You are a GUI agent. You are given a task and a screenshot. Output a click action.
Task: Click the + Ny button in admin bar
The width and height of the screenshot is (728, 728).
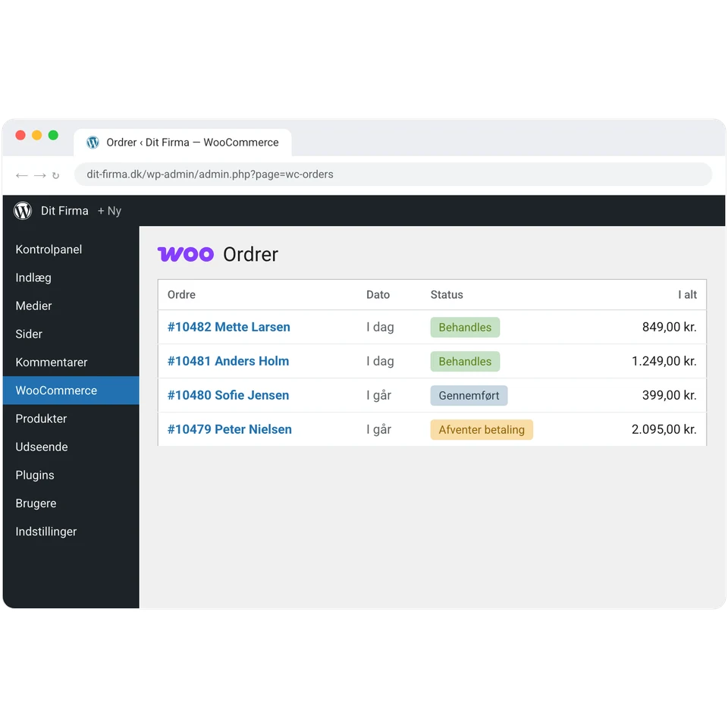pyautogui.click(x=109, y=211)
